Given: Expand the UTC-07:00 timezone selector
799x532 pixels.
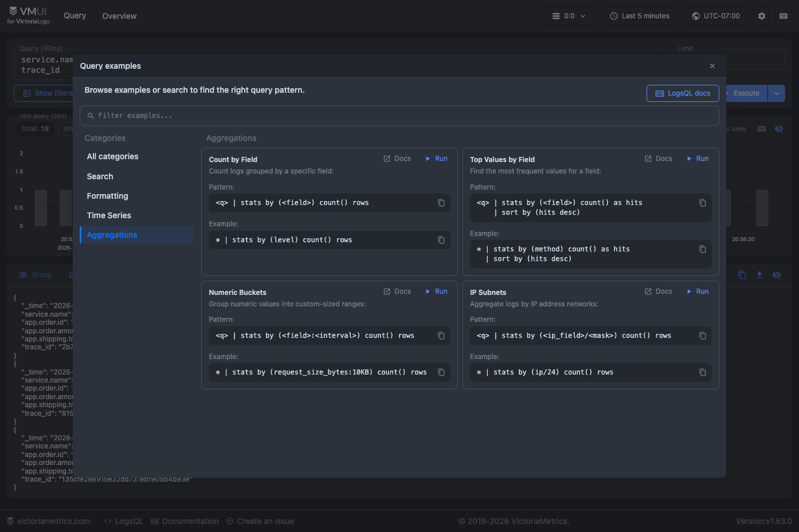Looking at the screenshot, I should pos(716,16).
